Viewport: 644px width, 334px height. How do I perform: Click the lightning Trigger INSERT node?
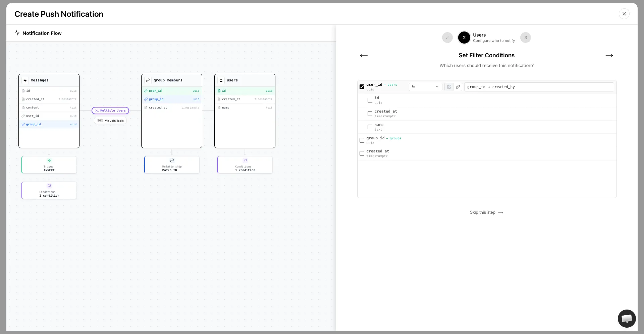[49, 165]
